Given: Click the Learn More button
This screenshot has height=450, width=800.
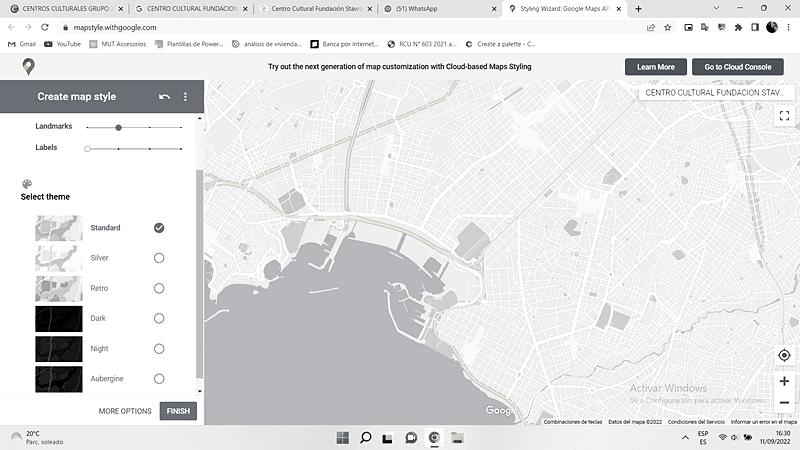Looking at the screenshot, I should [x=656, y=67].
